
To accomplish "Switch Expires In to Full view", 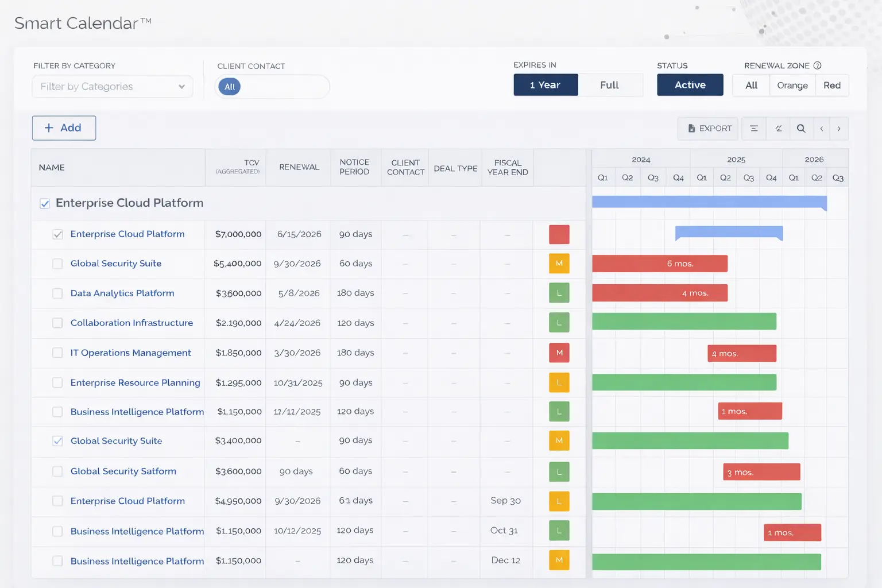I will tap(610, 84).
